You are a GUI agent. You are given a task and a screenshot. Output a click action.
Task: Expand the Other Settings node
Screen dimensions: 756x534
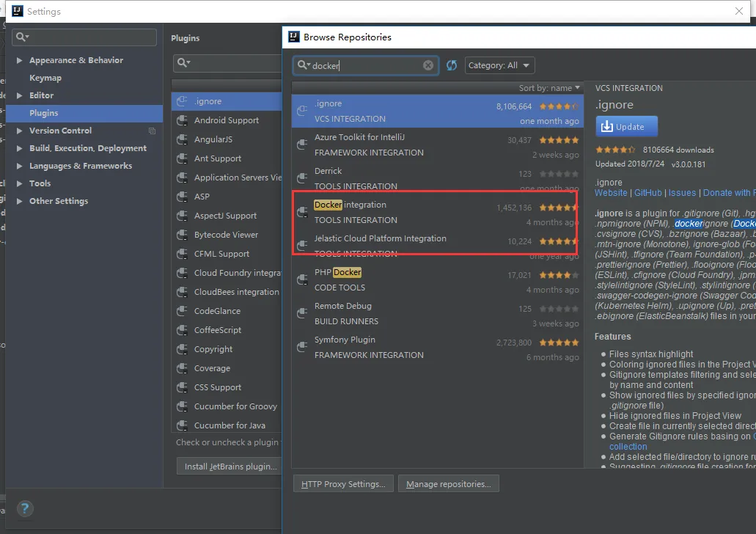[19, 201]
